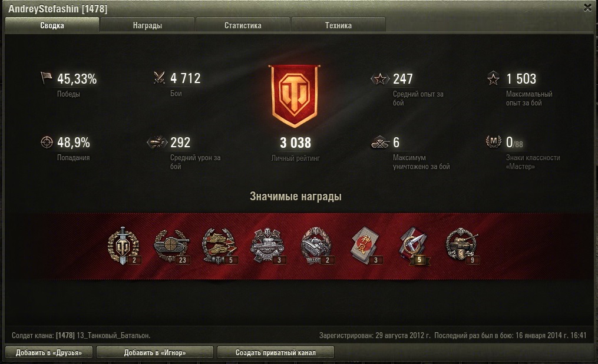This screenshot has height=364, width=598.
Task: Click the destroyed tanks icon beside 6
Action: pyautogui.click(x=380, y=142)
